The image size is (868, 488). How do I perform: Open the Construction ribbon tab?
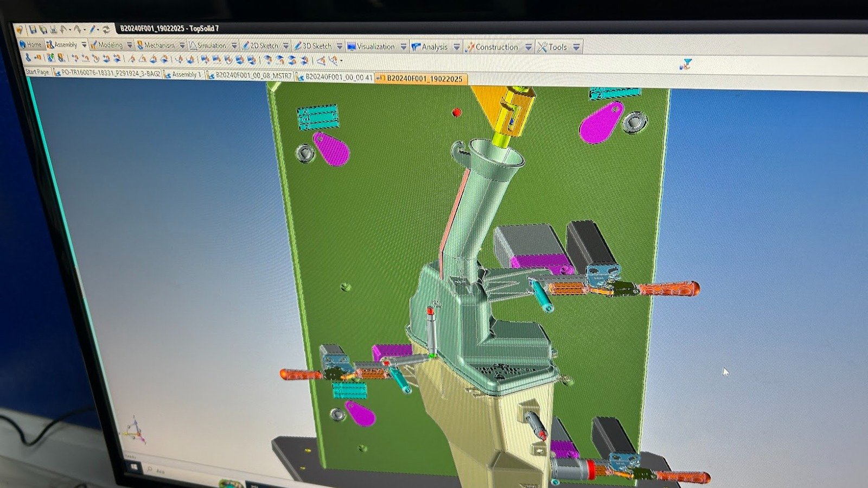[496, 47]
